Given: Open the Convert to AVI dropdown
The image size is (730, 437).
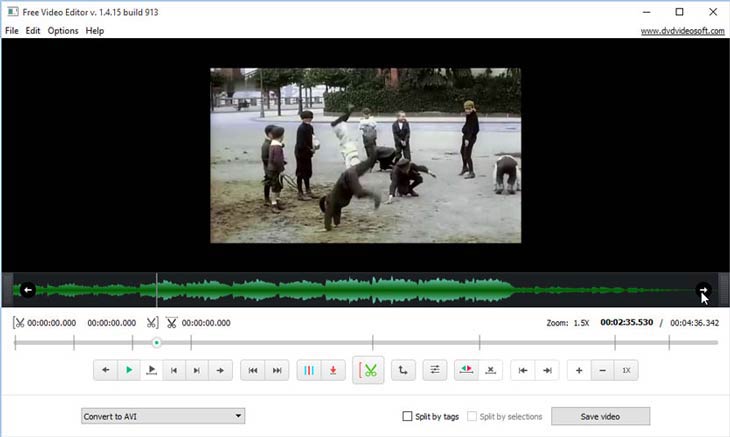Looking at the screenshot, I should [x=163, y=416].
